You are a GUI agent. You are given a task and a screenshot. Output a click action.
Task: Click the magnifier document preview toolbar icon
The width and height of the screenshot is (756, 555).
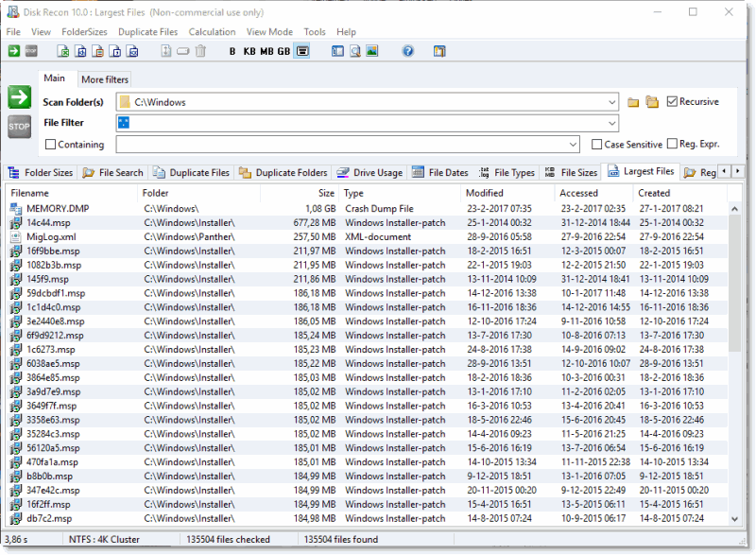coord(355,51)
